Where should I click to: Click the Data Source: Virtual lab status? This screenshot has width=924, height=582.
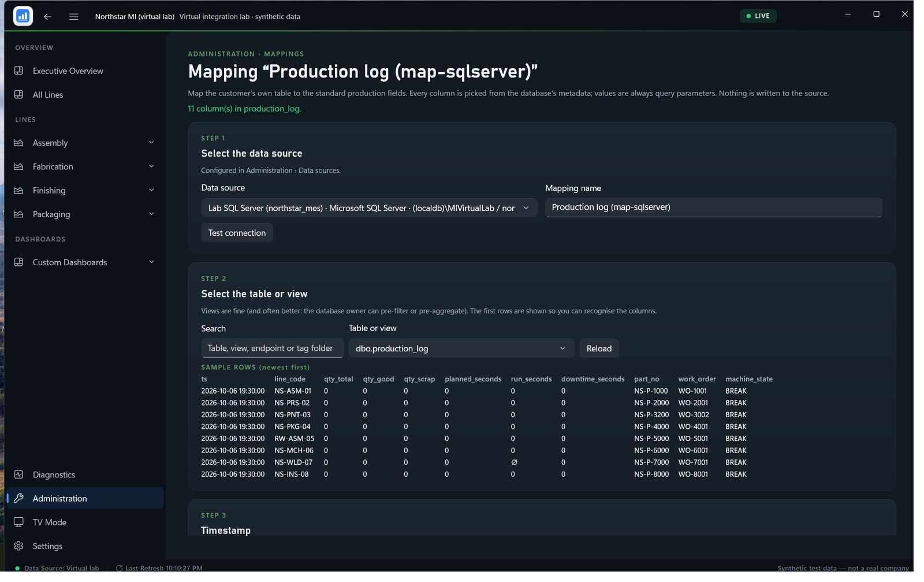tap(58, 569)
